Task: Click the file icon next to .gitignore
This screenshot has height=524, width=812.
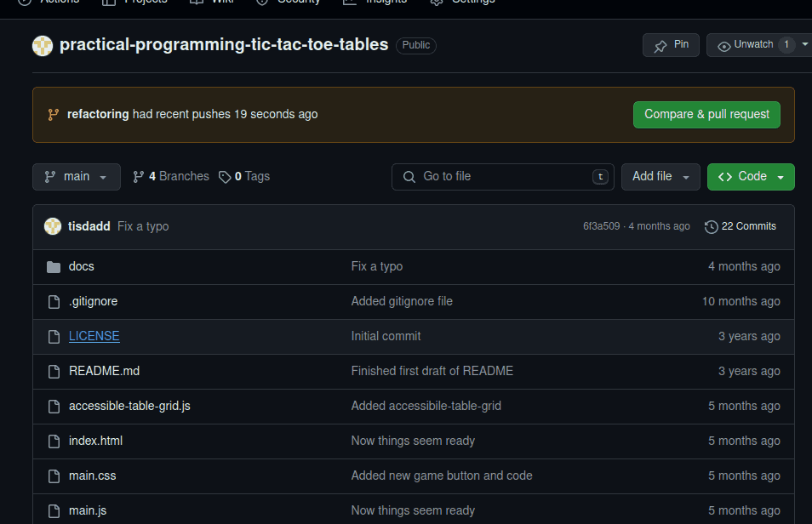Action: click(x=54, y=300)
